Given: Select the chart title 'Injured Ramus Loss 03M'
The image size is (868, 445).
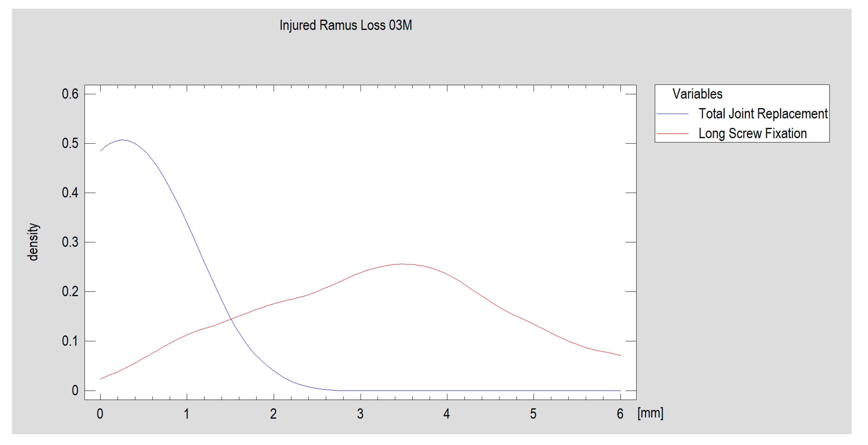Looking at the screenshot, I should tap(345, 25).
